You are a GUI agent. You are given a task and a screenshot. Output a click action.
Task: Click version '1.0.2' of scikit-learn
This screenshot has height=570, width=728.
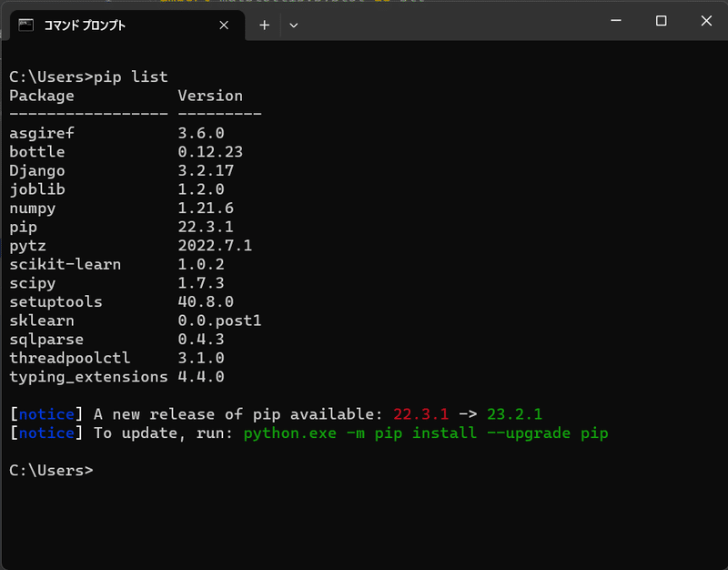coord(201,264)
